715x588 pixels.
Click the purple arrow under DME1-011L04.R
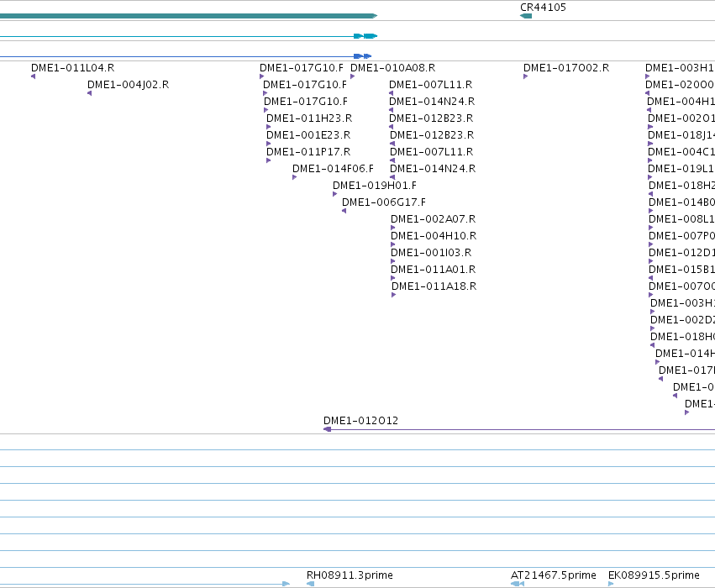34,76
